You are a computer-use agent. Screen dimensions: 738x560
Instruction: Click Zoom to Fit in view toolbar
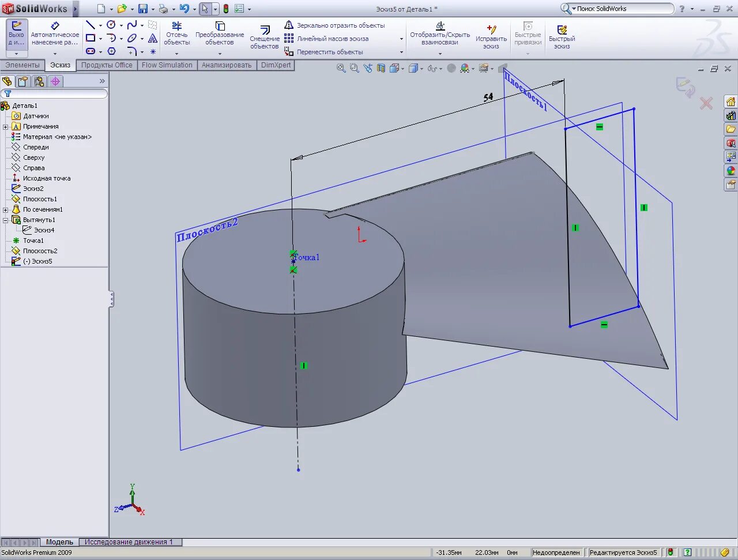point(340,67)
